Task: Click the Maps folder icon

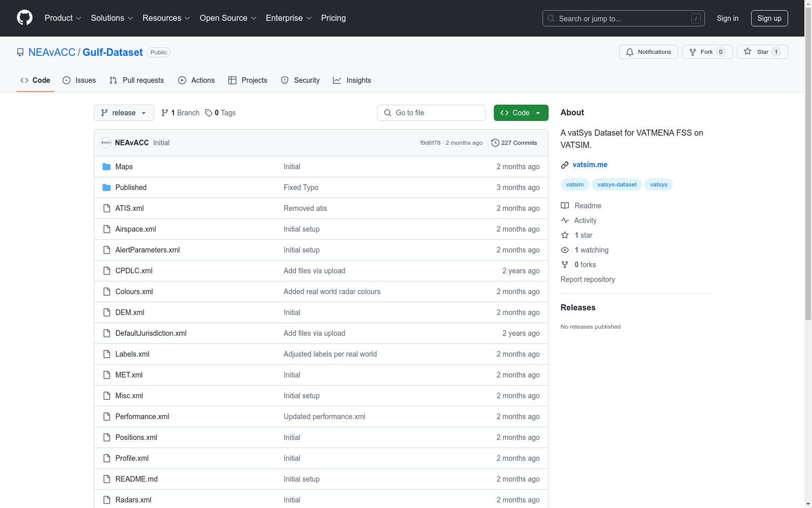Action: [x=107, y=167]
